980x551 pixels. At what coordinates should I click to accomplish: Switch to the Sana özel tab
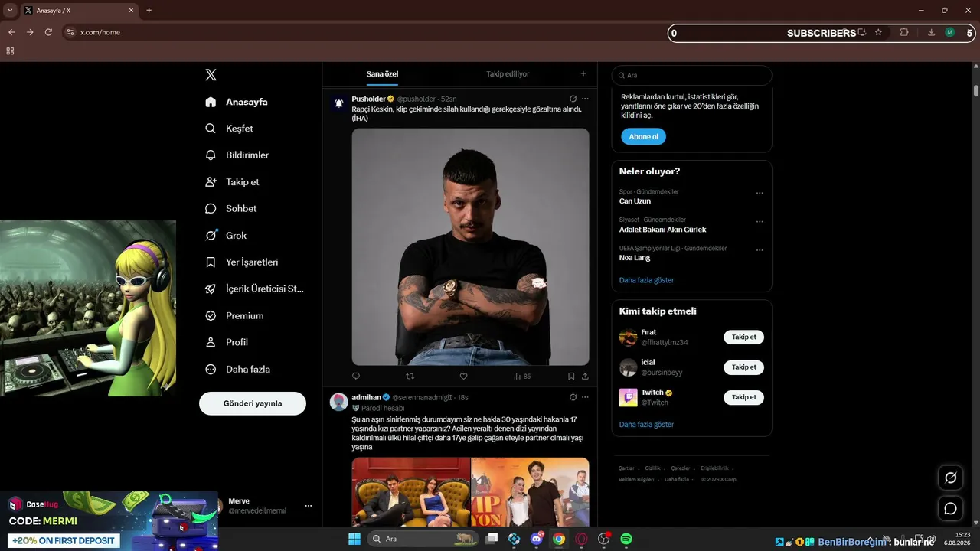(x=382, y=74)
